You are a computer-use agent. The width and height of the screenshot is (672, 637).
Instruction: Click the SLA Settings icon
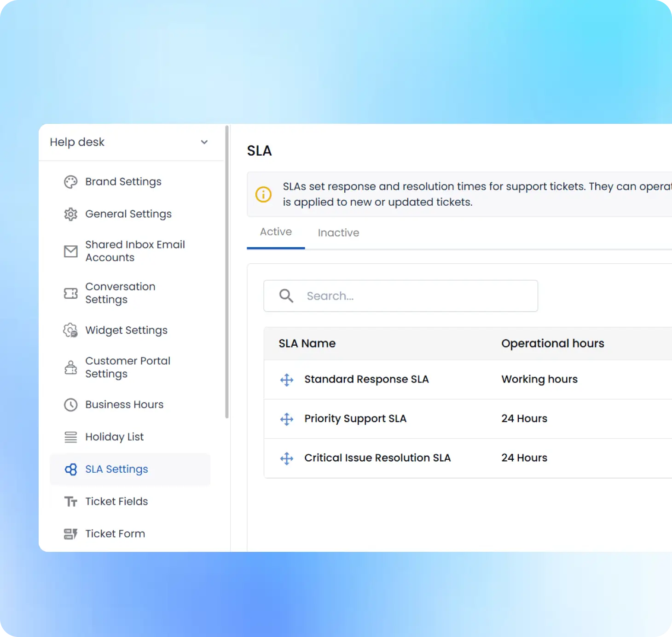(70, 469)
